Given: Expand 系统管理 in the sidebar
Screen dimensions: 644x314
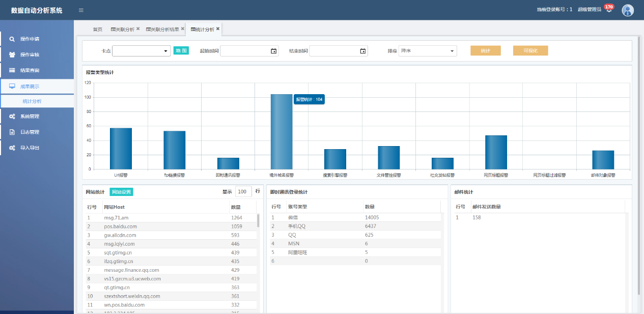Looking at the screenshot, I should pos(30,117).
